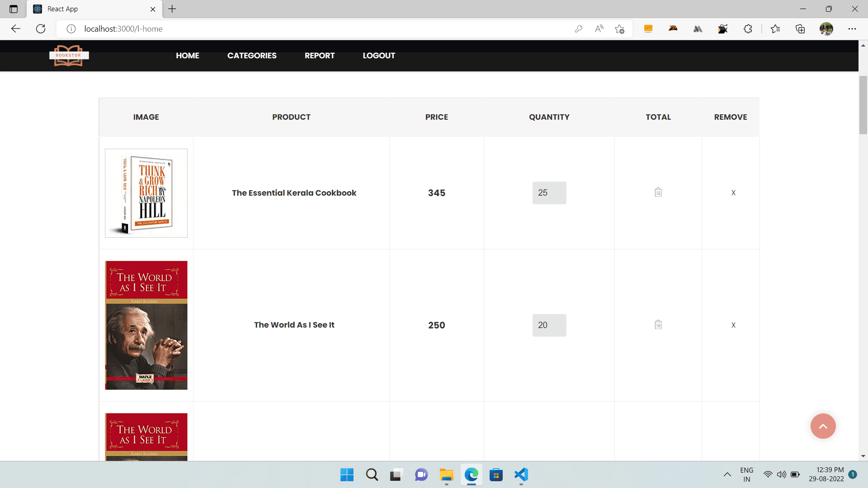
Task: Open The World As I See It product title
Action: (x=294, y=325)
